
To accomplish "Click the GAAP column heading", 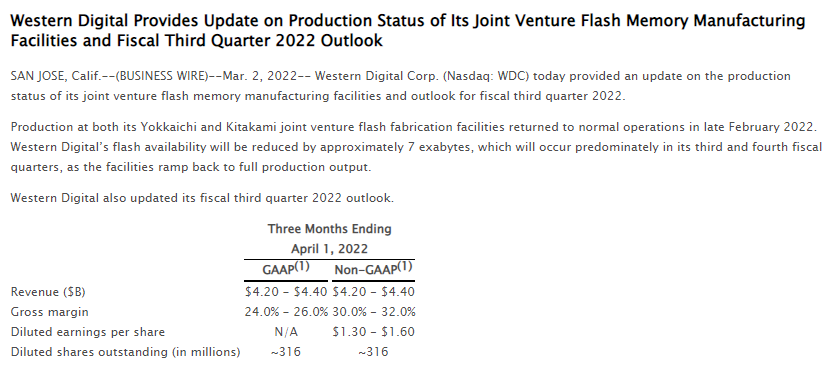I will click(286, 269).
